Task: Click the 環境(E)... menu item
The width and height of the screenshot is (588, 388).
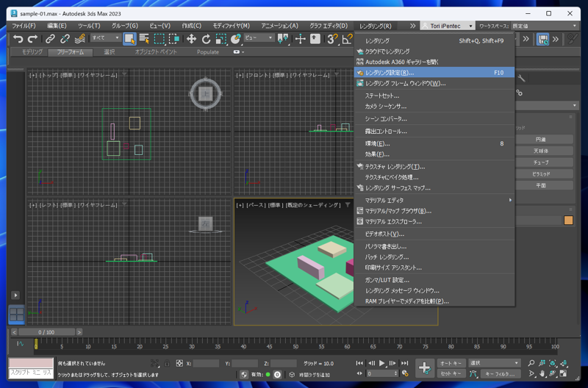Action: (434, 143)
